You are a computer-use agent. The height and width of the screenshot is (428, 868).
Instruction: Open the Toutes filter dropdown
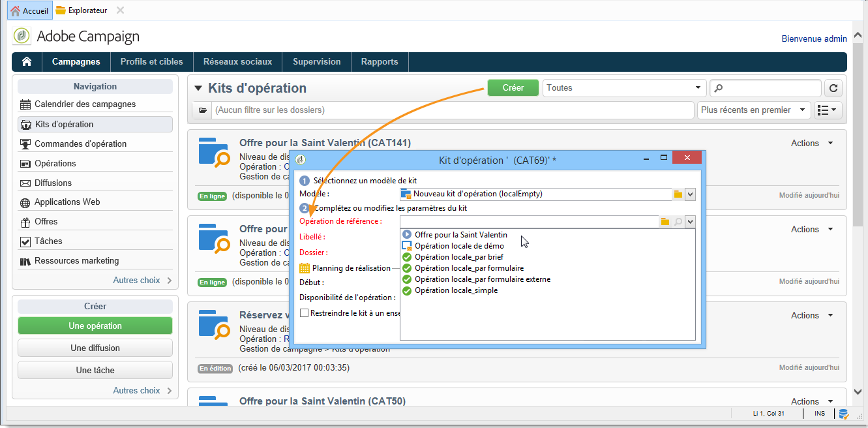point(624,88)
